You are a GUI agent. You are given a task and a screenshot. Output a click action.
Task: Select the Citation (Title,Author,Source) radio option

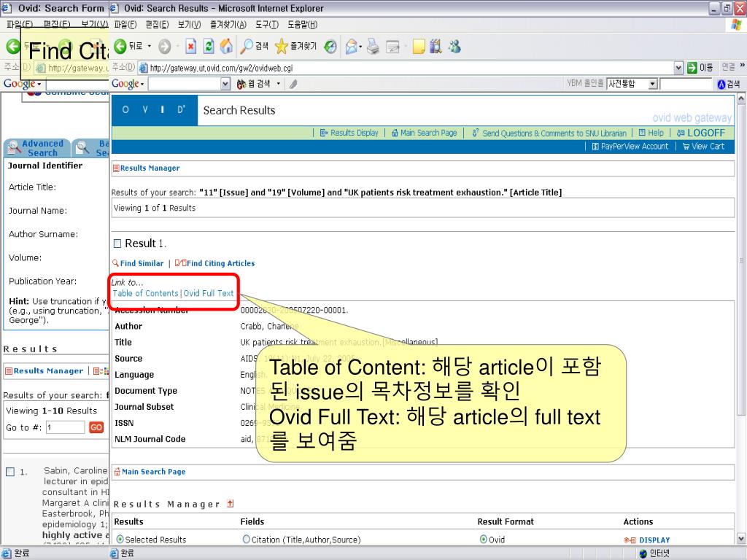point(247,539)
